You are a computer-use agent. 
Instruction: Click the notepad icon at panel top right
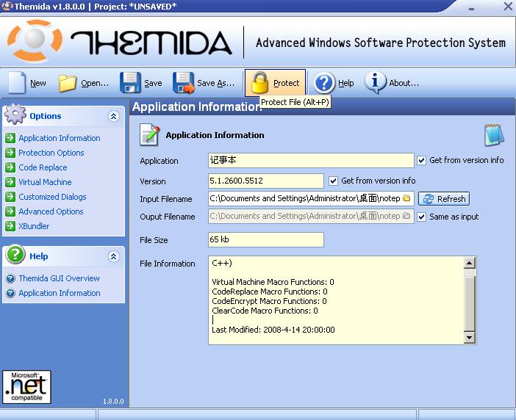point(494,135)
